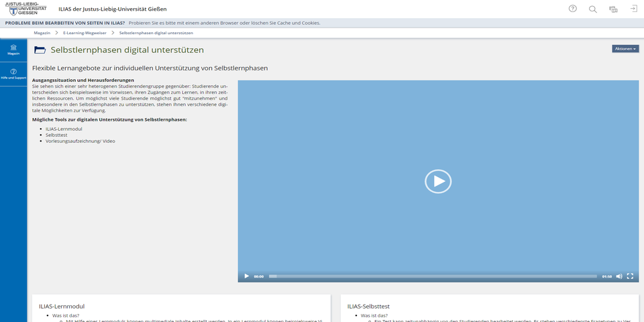Click bullet item Selbsttest

(56, 135)
